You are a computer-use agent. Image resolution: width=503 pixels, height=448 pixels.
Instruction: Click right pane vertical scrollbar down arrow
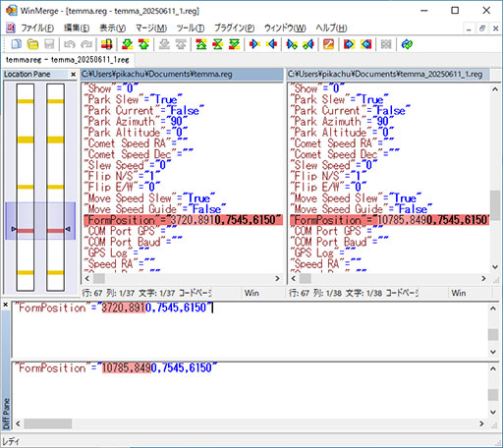pyautogui.click(x=495, y=267)
